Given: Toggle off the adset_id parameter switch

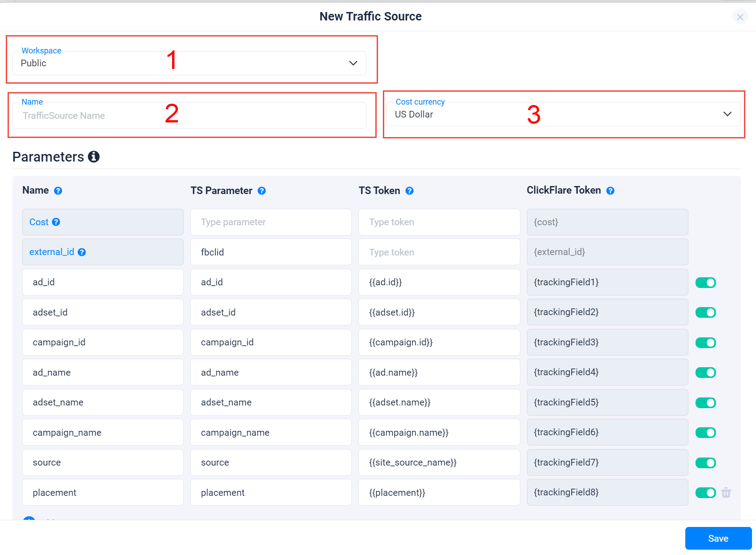Looking at the screenshot, I should [706, 312].
